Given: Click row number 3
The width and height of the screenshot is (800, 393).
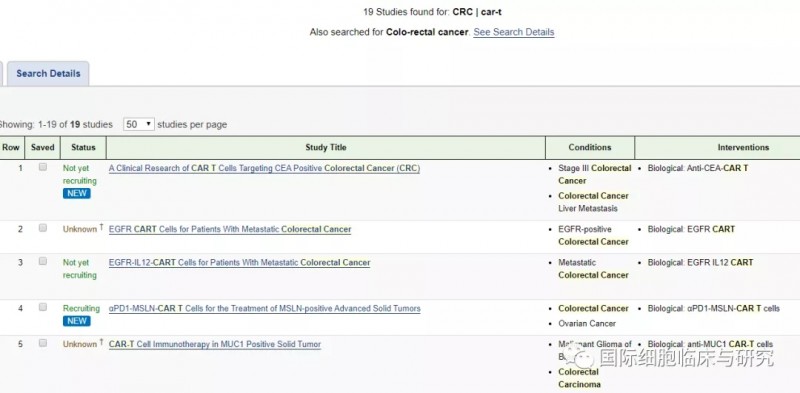Looking at the screenshot, I should pos(20,262).
